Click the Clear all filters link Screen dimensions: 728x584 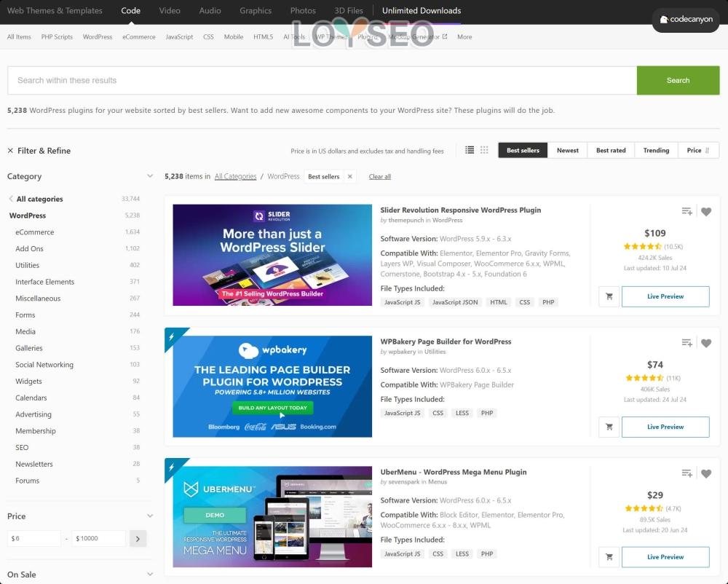[379, 176]
